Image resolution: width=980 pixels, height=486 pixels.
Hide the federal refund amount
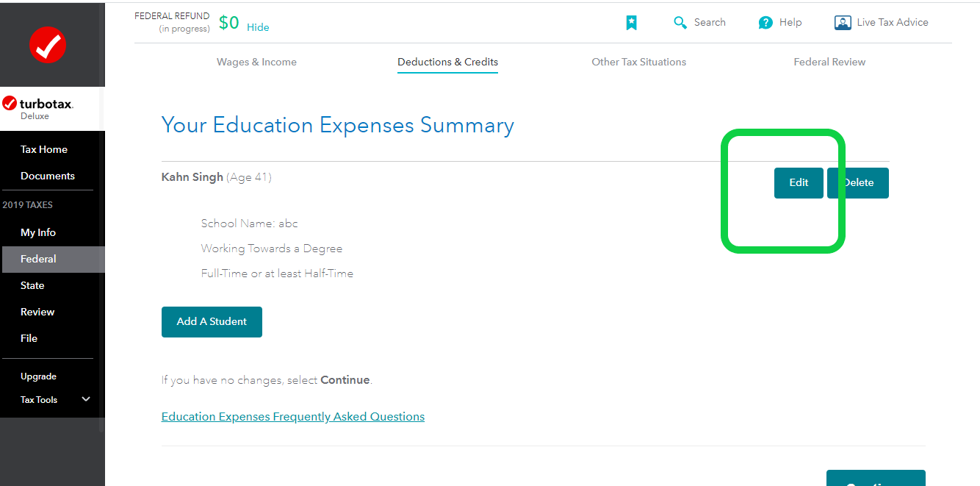coord(258,27)
